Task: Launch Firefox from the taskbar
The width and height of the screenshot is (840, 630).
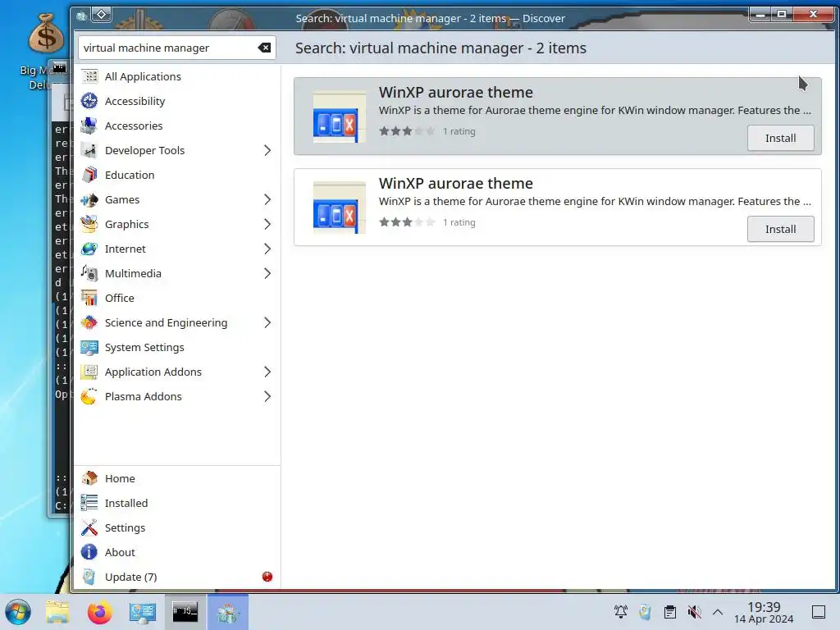Action: click(x=99, y=612)
